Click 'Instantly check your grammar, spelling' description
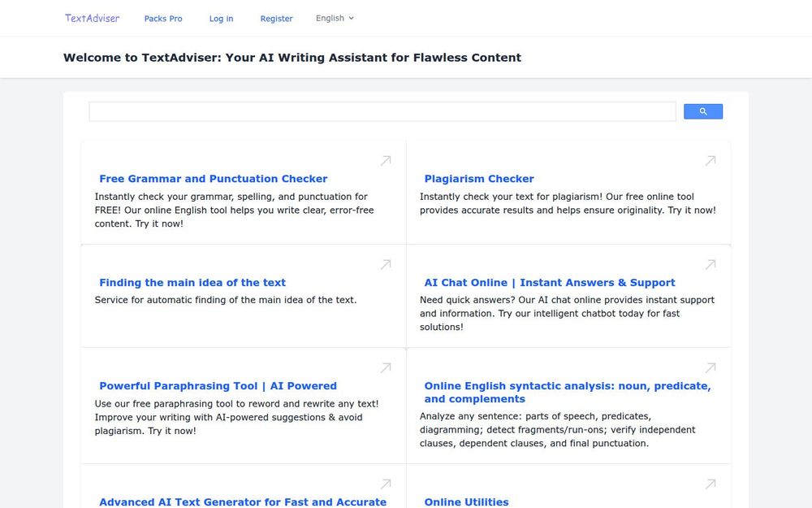812x508 pixels. [234, 210]
